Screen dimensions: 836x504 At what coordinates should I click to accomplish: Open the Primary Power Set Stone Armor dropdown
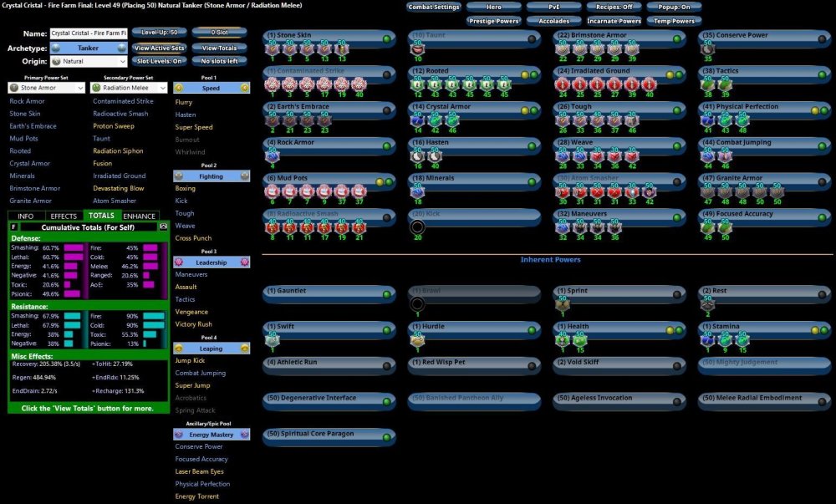click(x=47, y=88)
